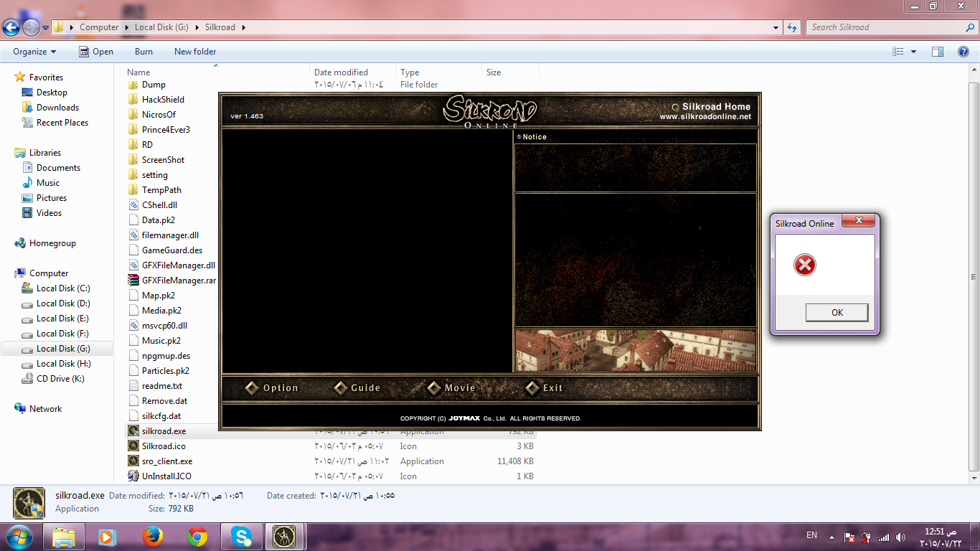Select the silkcfg.dat file
This screenshot has height=551, width=980.
click(x=161, y=416)
